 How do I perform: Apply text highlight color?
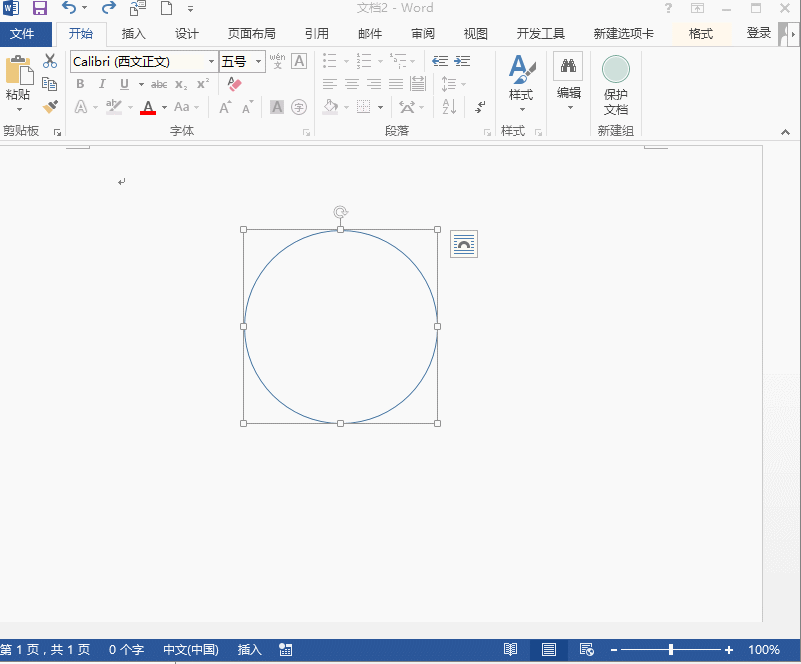[113, 107]
